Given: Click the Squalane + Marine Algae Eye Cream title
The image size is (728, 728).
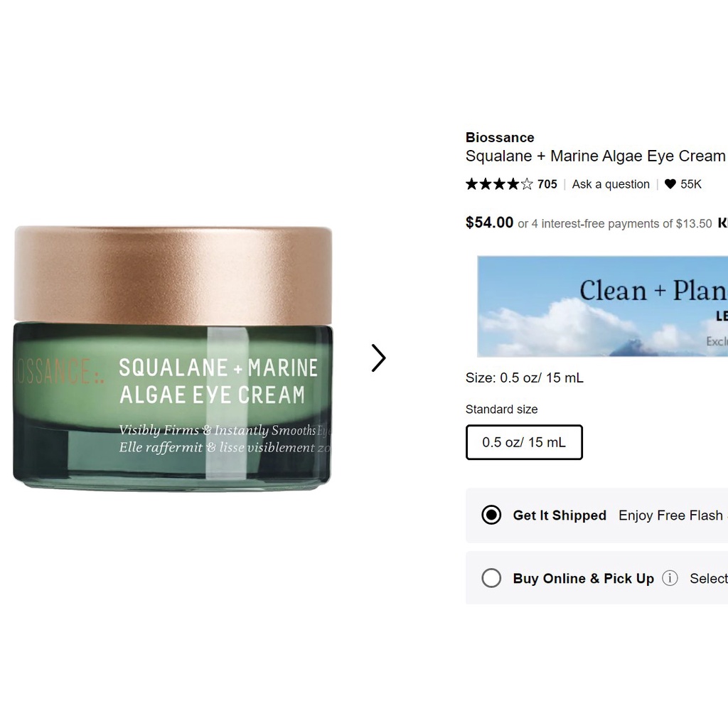Looking at the screenshot, I should tap(595, 156).
